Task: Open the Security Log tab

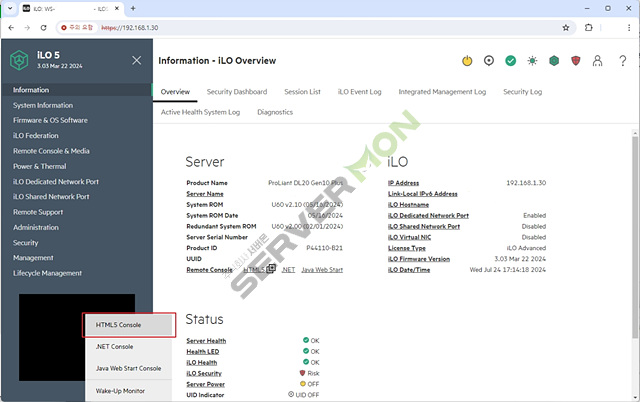Action: [522, 92]
